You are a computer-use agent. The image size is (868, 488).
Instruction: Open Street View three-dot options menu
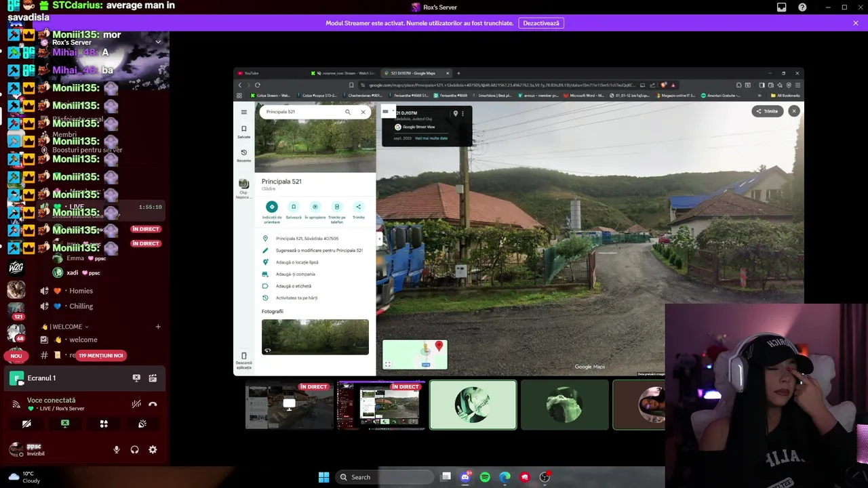tap(462, 114)
